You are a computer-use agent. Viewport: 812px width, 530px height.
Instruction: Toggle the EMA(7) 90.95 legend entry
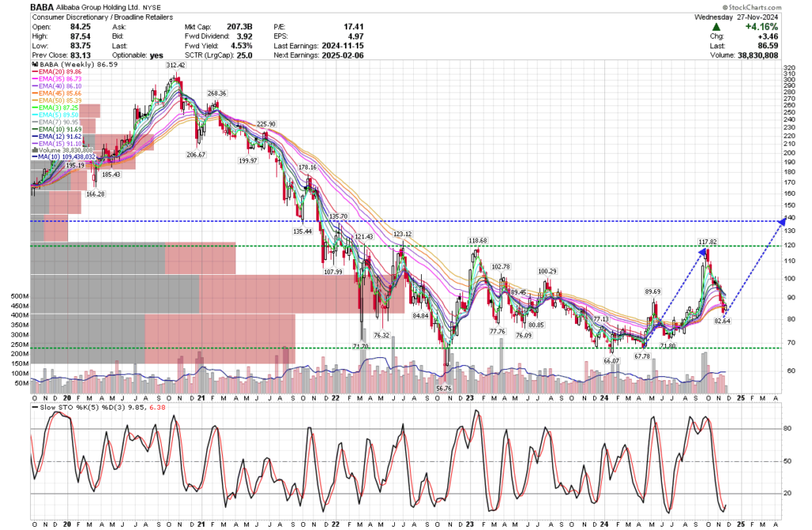tap(56, 122)
